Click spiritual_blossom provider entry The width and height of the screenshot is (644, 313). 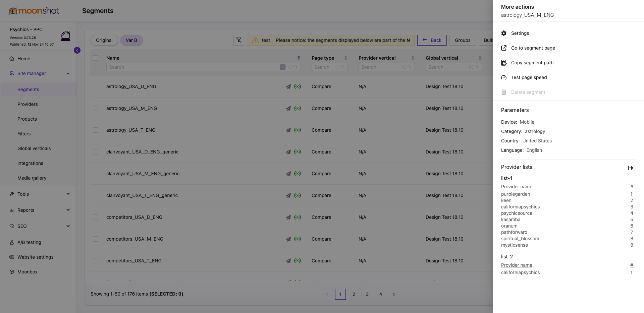tap(520, 239)
